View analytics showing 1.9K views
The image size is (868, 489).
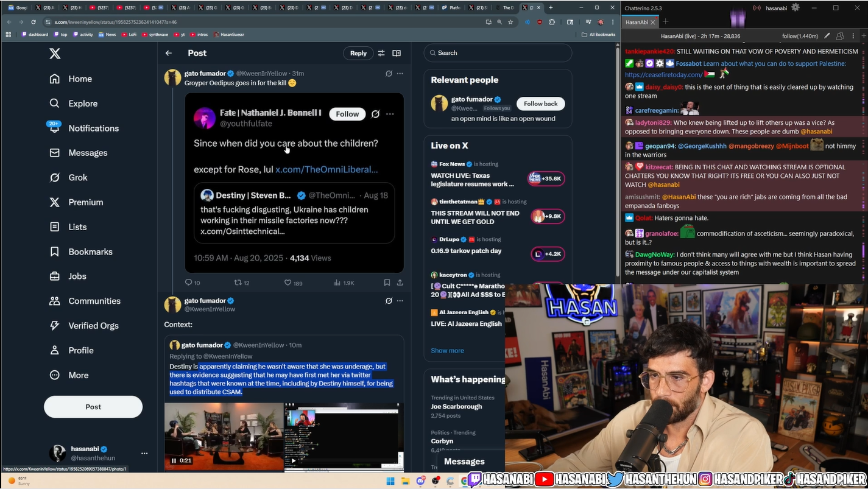[344, 283]
